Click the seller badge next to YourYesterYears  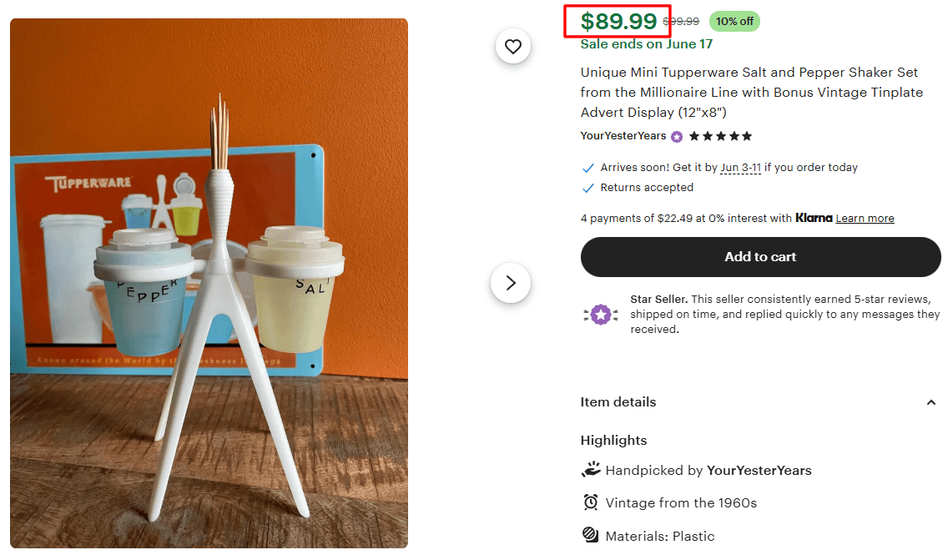tap(676, 135)
